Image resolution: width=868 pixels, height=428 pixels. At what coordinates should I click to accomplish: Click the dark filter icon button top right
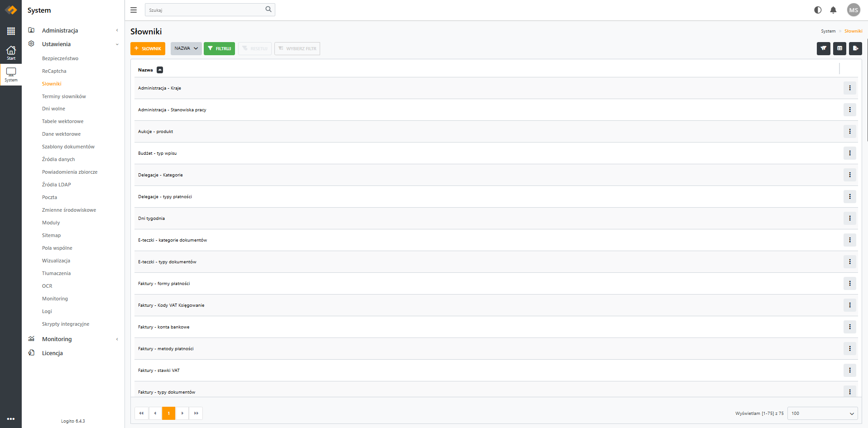pyautogui.click(x=824, y=48)
